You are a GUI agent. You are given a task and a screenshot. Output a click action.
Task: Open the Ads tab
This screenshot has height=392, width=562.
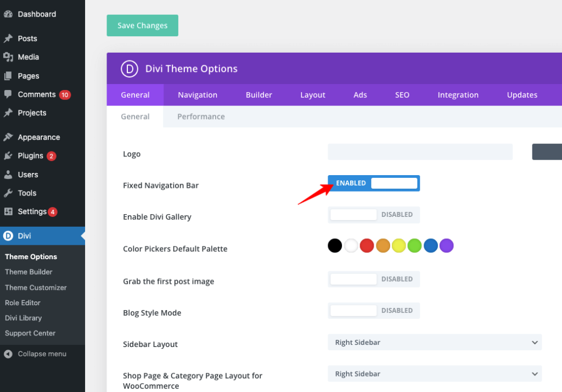[360, 95]
